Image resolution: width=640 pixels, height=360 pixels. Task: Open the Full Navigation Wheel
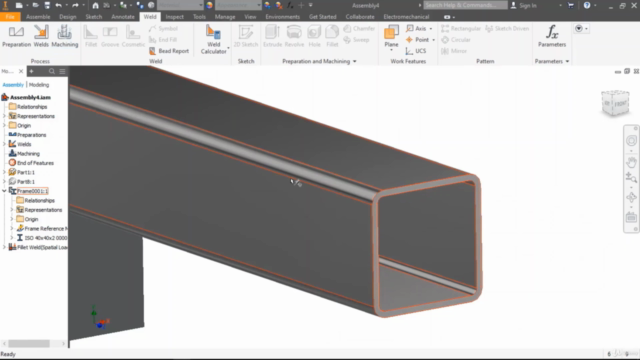[631, 141]
